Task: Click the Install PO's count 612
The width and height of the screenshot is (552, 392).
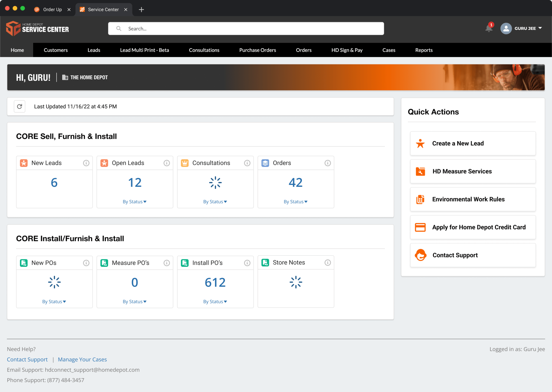Action: 215,282
